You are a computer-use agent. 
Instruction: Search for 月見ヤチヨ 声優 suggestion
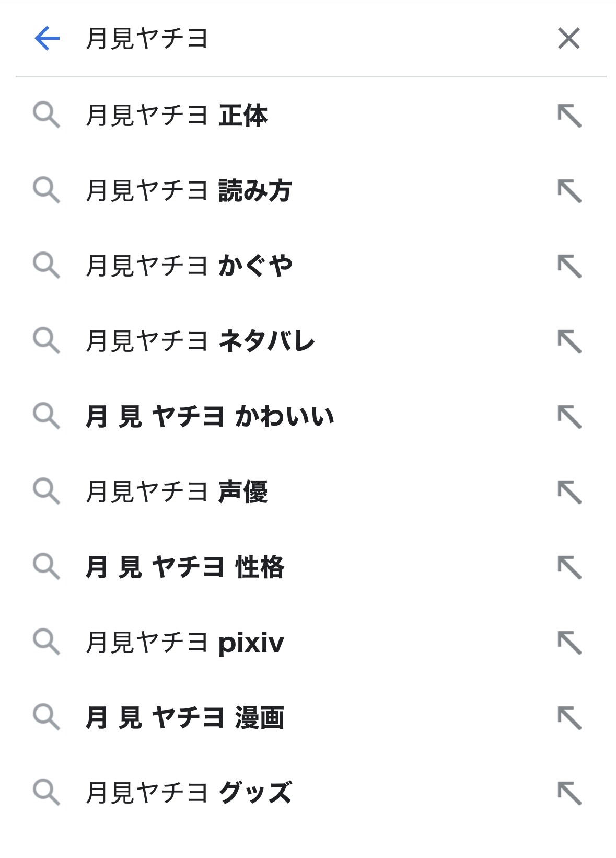click(177, 492)
